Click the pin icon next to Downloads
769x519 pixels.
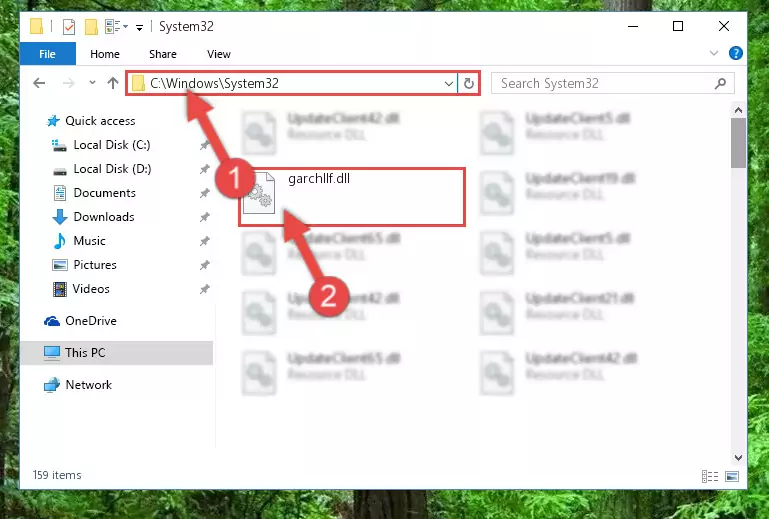[x=205, y=217]
